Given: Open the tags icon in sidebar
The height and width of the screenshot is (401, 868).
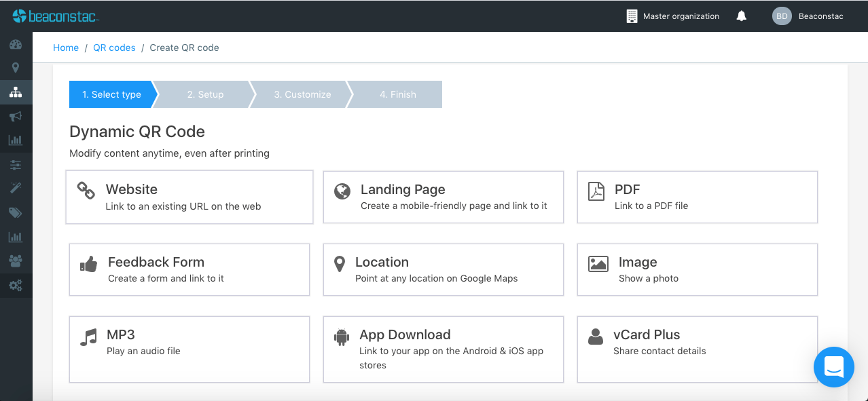Looking at the screenshot, I should pos(16,213).
